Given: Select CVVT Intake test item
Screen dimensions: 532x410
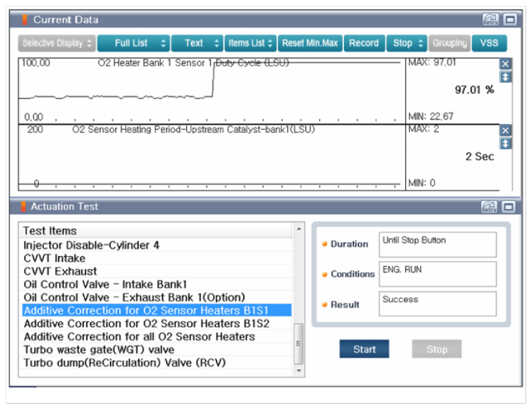Looking at the screenshot, I should (x=56, y=258).
